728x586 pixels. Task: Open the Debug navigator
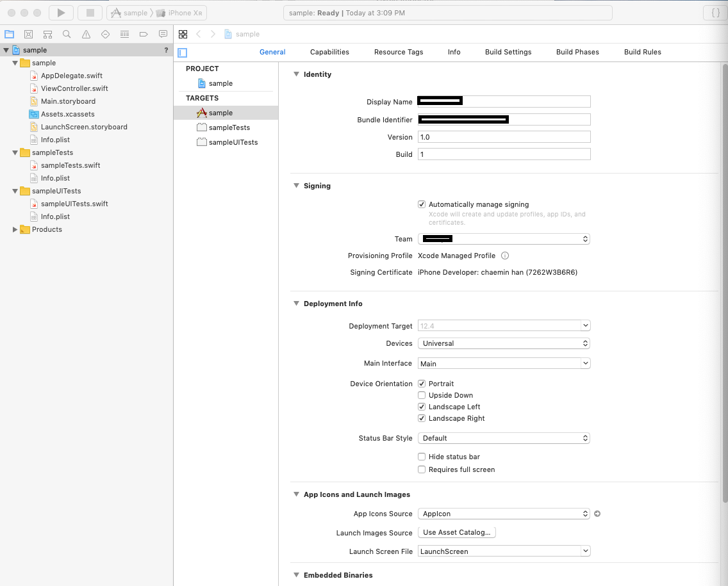coord(124,34)
